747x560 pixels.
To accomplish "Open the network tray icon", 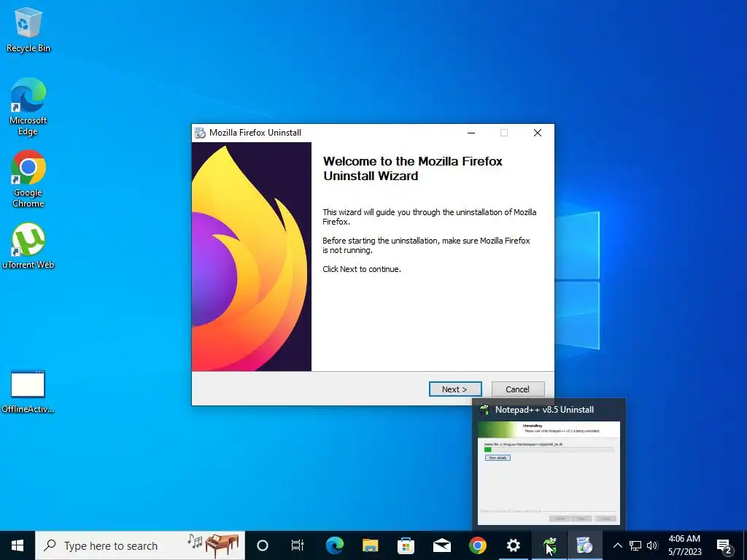I will (635, 545).
